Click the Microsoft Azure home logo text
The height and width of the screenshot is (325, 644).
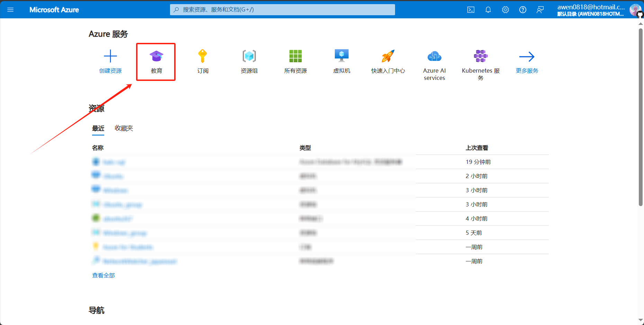(54, 10)
